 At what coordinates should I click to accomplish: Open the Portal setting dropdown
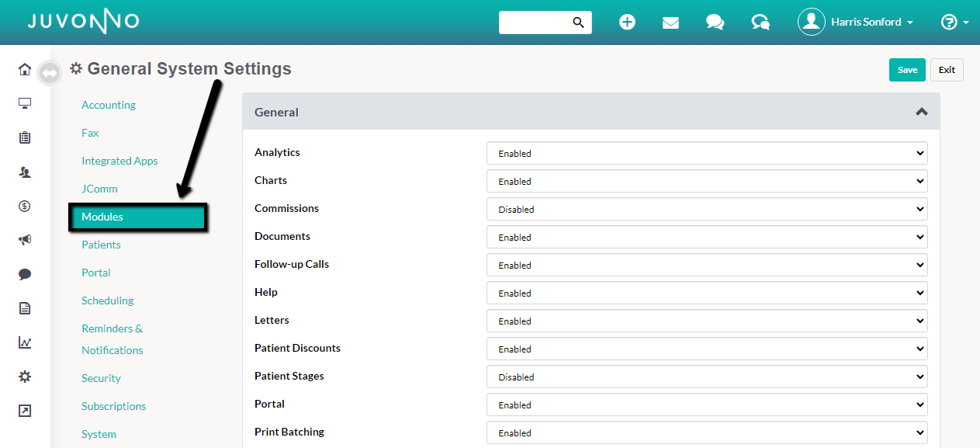pos(707,405)
